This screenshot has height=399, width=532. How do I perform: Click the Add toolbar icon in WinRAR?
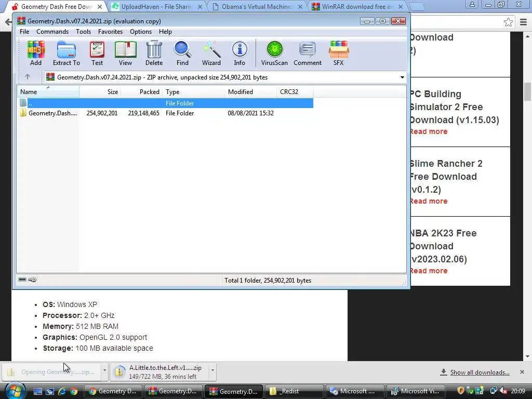point(36,53)
